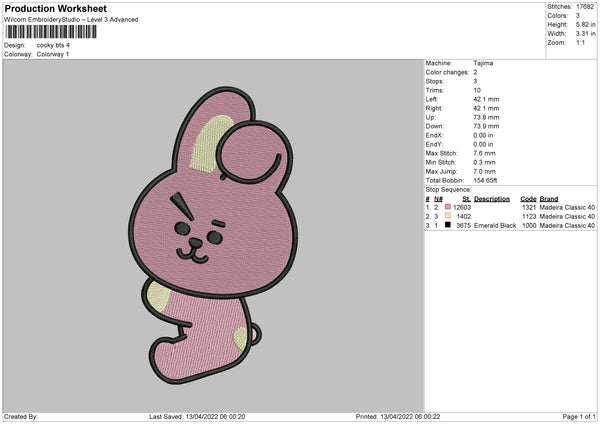Screen dimensions: 600x424
Task: Click thread code 1123
Action: 529,217
